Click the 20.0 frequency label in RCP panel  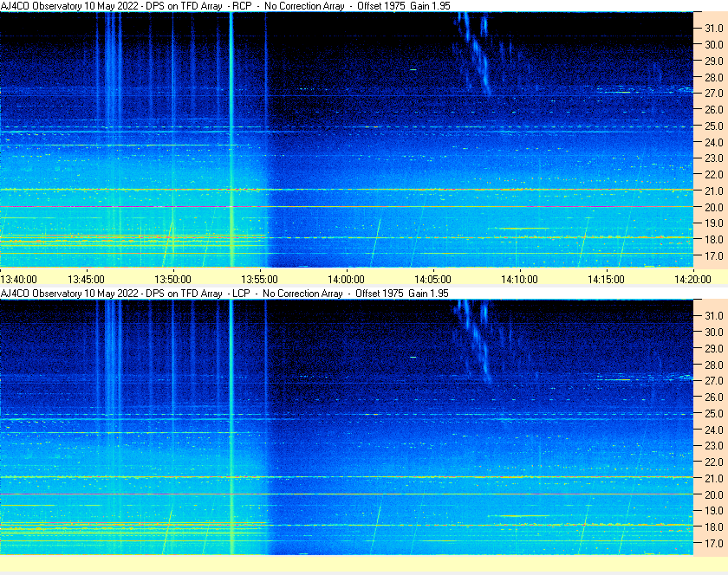[714, 208]
